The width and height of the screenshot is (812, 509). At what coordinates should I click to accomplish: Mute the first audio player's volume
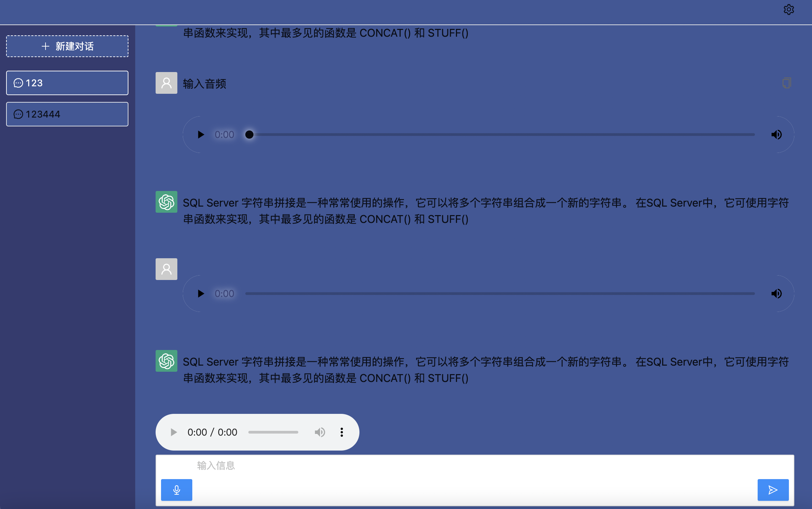[x=776, y=135]
